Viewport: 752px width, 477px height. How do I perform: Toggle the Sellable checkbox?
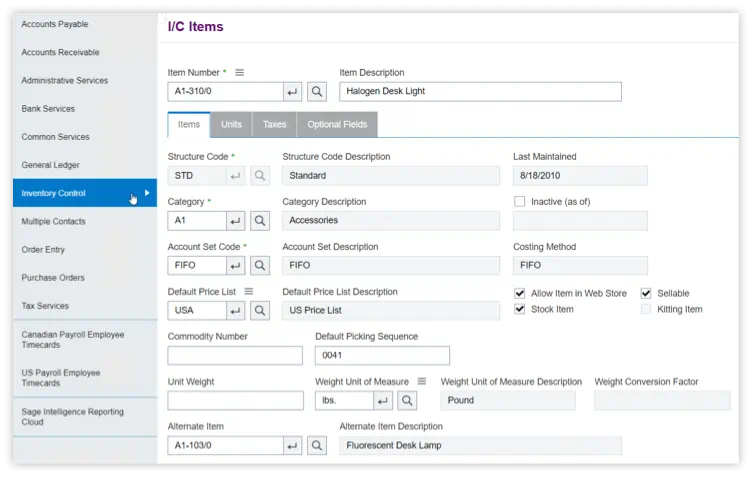[646, 293]
